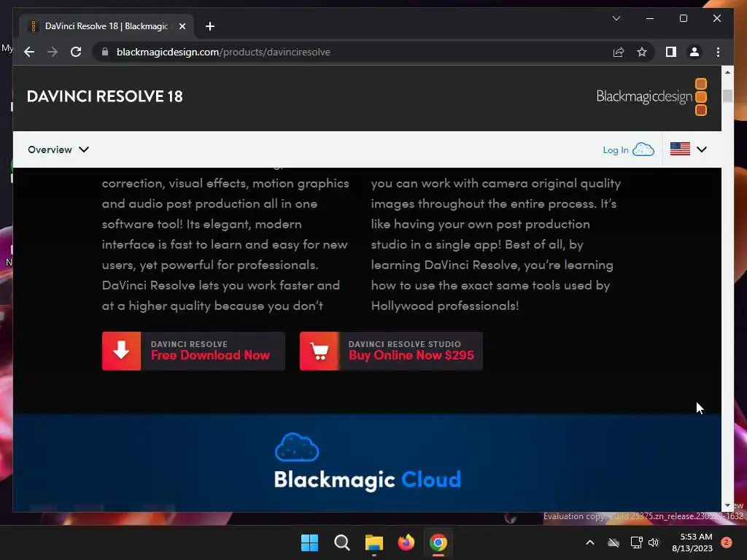This screenshot has height=560, width=747.
Task: Open Windows taskbar search
Action: [x=341, y=542]
